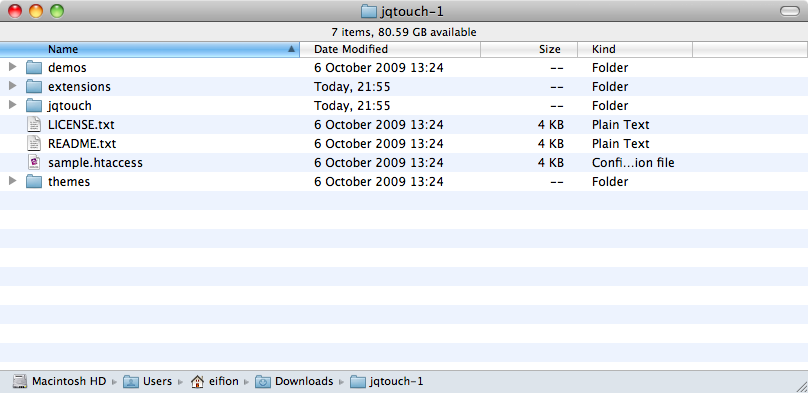Go to Macintosh HD in the path bar
Screen dimensions: 808x393
[x=69, y=382]
